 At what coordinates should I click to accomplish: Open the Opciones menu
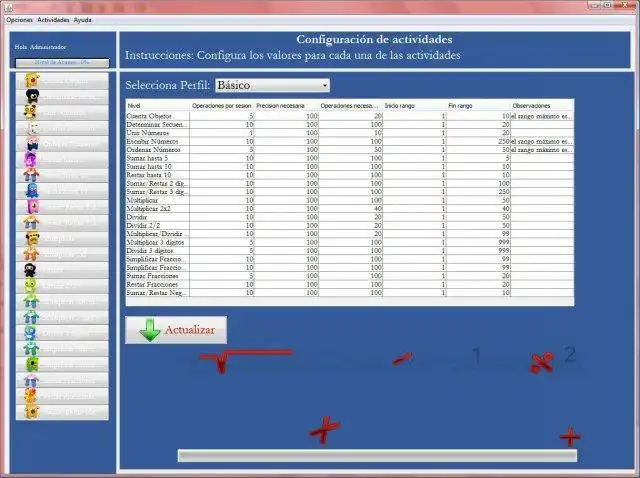pos(19,20)
